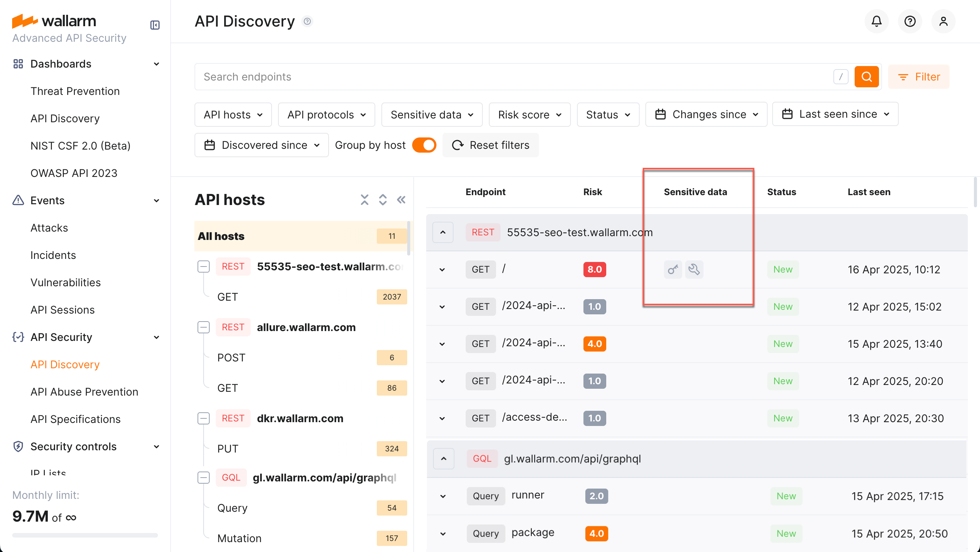
Task: Collapse the dkr.wallarm.com host tree
Action: 204,418
